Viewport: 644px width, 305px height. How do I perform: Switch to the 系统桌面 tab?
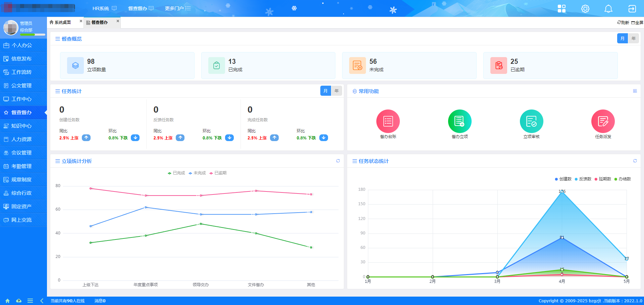click(63, 23)
